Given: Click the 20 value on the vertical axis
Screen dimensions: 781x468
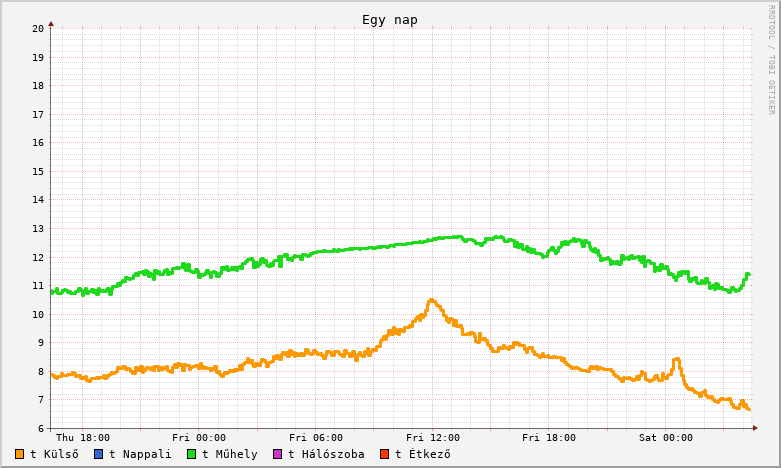Looking at the screenshot, I should pos(38,28).
